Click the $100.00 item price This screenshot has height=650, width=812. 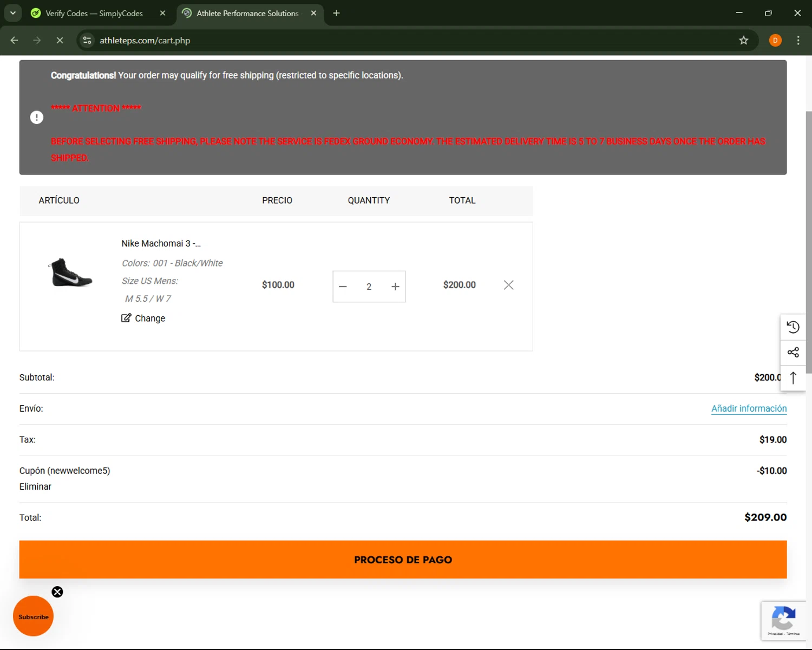[x=278, y=285]
